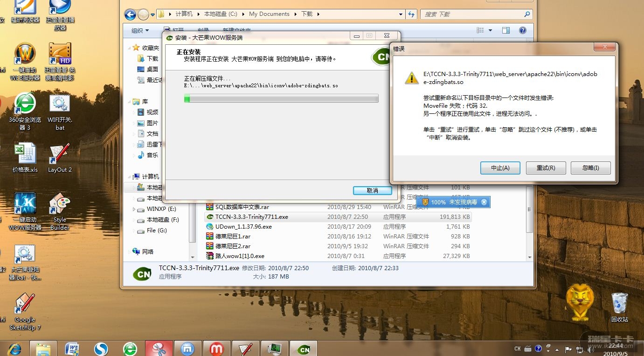The height and width of the screenshot is (356, 644).
Task: Open the 图片 library in navigation pane
Action: (x=148, y=123)
